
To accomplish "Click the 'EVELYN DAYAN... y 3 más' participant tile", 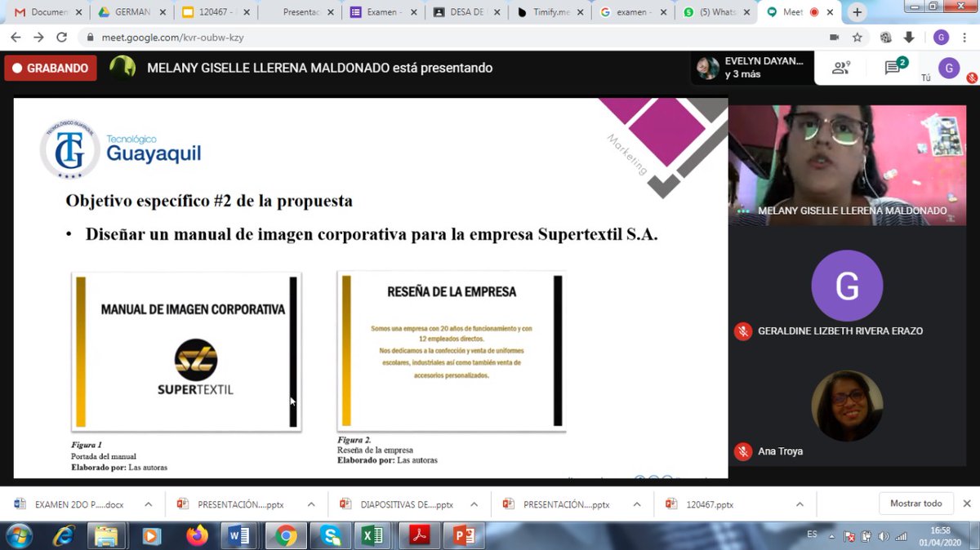I will (753, 68).
